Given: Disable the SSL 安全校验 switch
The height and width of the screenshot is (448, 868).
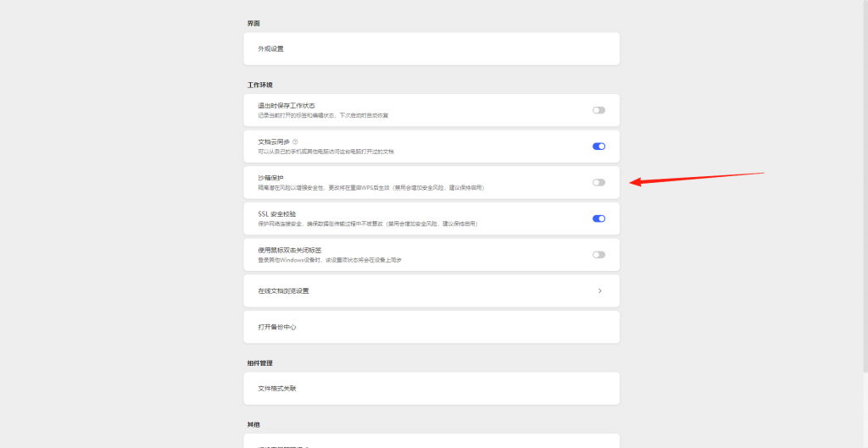Looking at the screenshot, I should point(598,218).
